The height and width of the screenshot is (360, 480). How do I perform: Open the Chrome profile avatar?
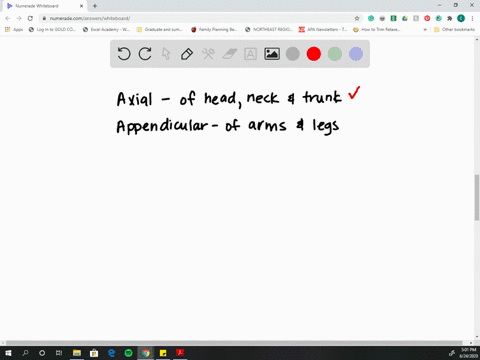(x=461, y=18)
